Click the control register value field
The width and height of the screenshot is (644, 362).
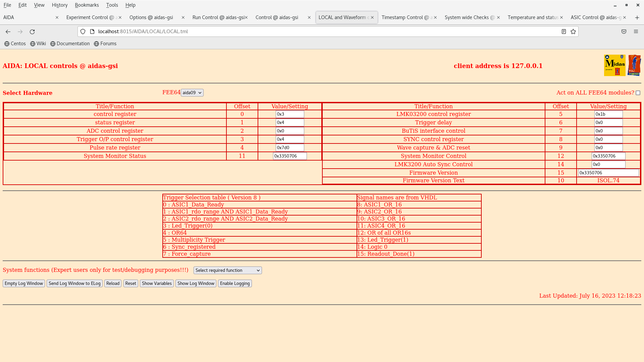pyautogui.click(x=289, y=114)
